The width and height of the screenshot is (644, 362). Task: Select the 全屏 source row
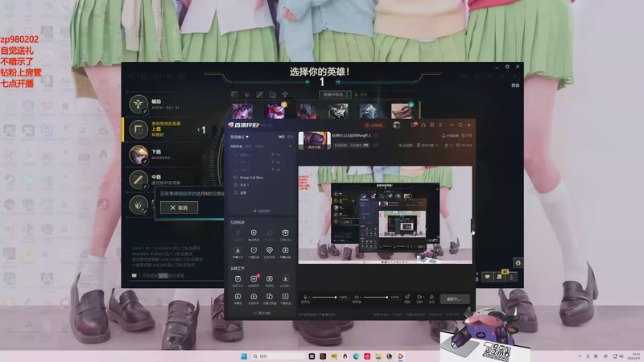pos(262,192)
